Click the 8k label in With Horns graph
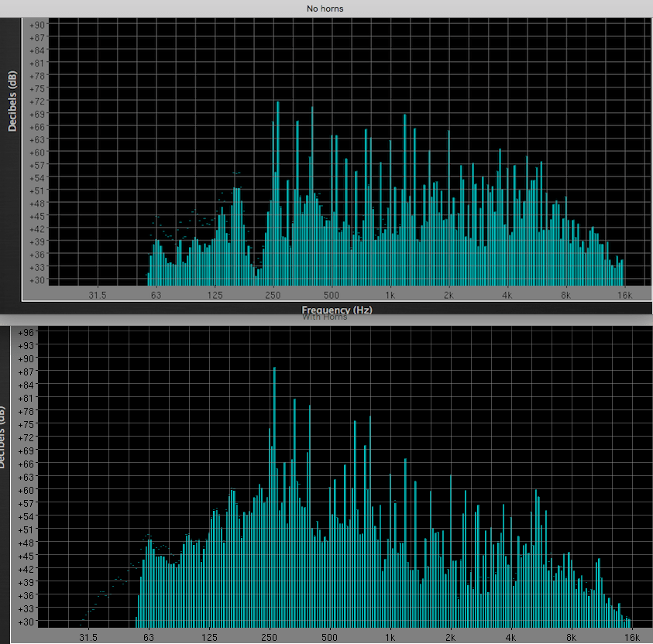This screenshot has height=644, width=653. tap(572, 637)
